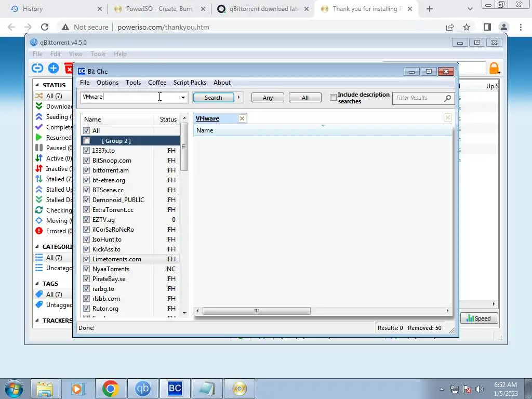Image resolution: width=532 pixels, height=399 pixels.
Task: Click the magnifier icon in Filter Results
Action: pyautogui.click(x=447, y=98)
